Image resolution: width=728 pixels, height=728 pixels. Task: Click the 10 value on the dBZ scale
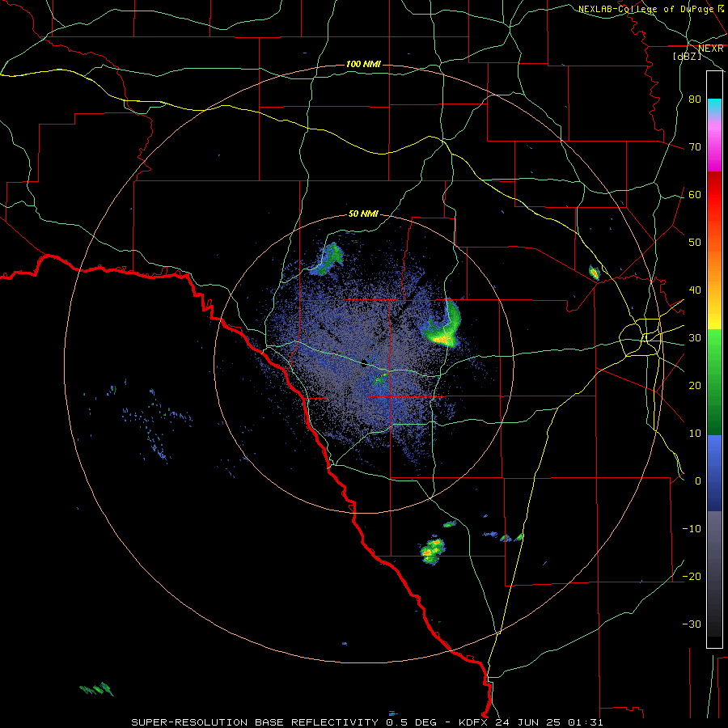(x=695, y=434)
